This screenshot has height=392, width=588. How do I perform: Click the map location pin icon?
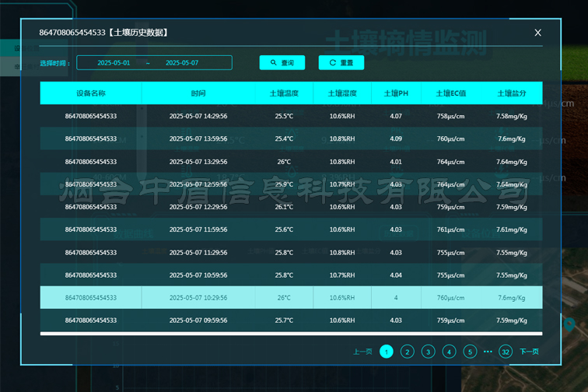click(569, 324)
